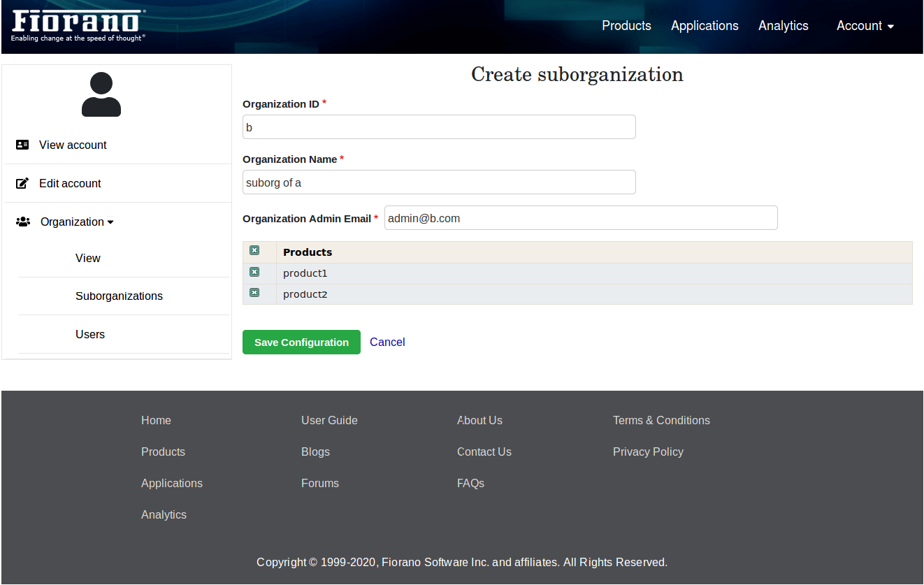Screen dimensions: 924x585
Task: Open Applications in the top navigation
Action: (x=705, y=26)
